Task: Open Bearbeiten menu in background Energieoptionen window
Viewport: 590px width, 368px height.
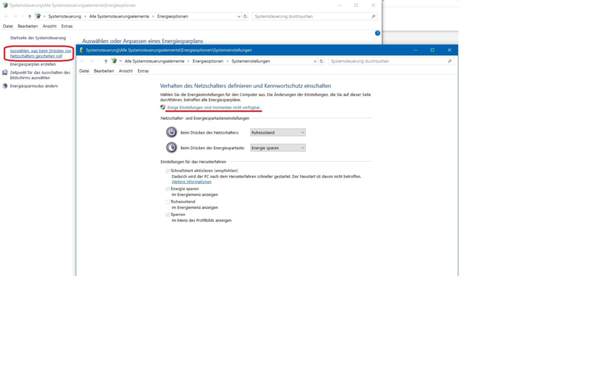Action: [x=28, y=26]
